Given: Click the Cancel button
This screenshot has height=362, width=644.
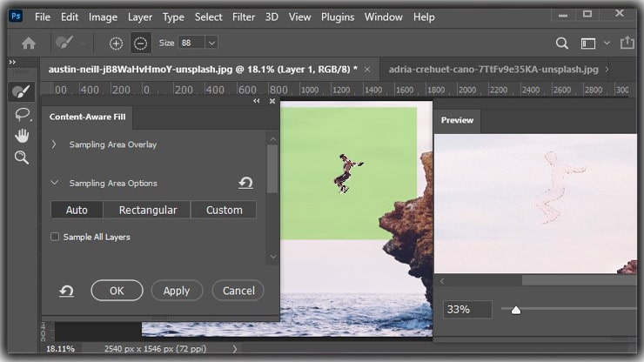Looking at the screenshot, I should click(x=238, y=291).
